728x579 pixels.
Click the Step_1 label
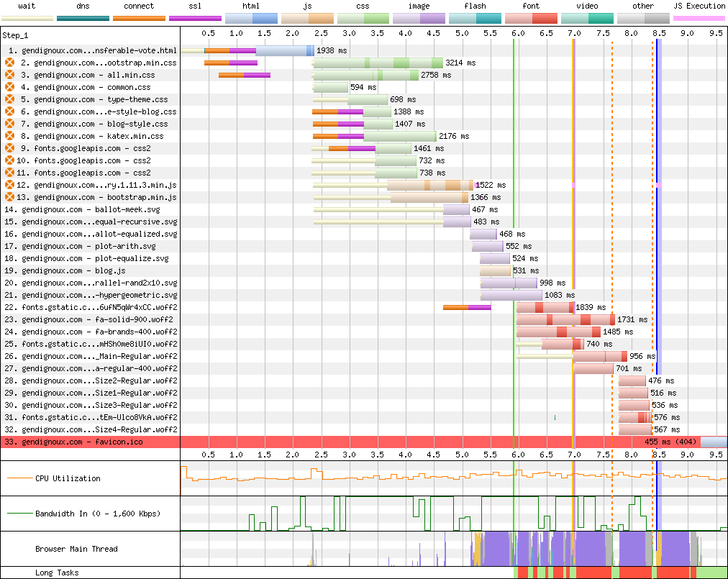17,35
